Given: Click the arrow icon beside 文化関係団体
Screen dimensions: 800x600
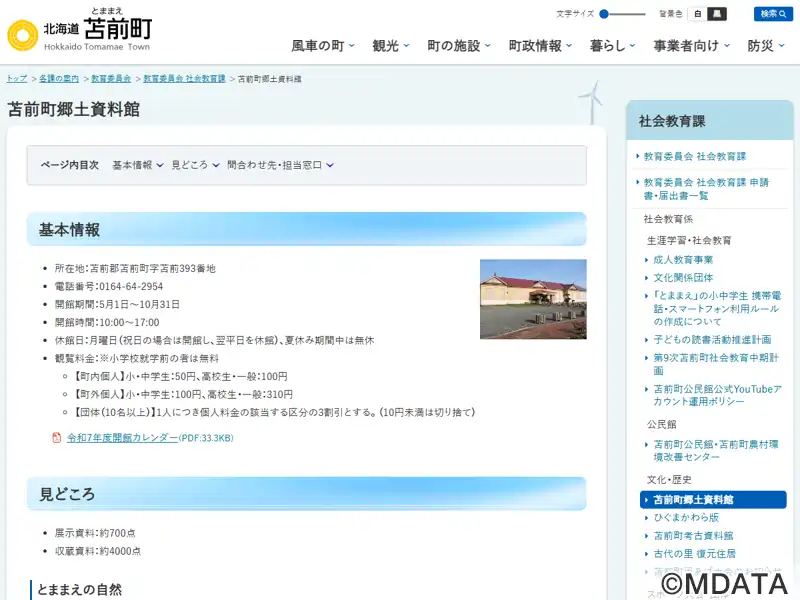Looking at the screenshot, I should click(x=646, y=278).
